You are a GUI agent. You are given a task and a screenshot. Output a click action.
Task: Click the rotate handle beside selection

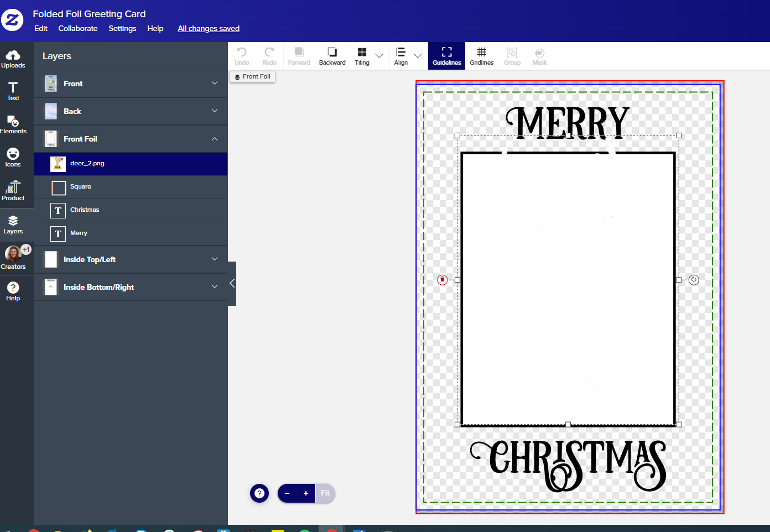(x=694, y=280)
